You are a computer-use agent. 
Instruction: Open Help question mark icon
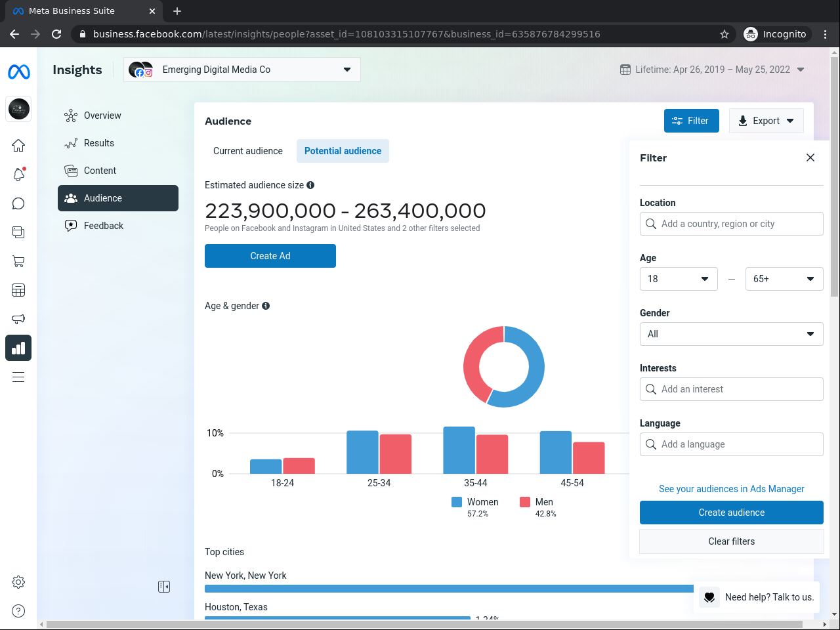18,611
